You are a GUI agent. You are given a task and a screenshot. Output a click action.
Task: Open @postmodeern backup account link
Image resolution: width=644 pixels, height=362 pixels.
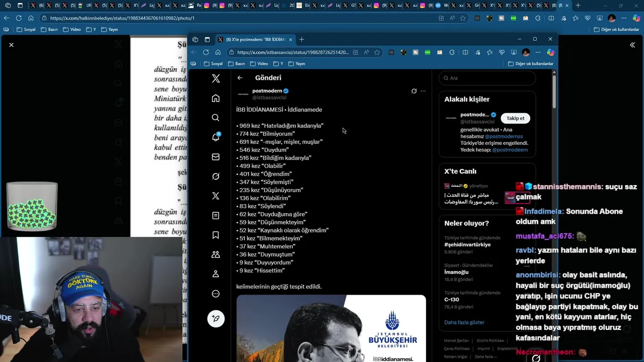click(x=510, y=150)
